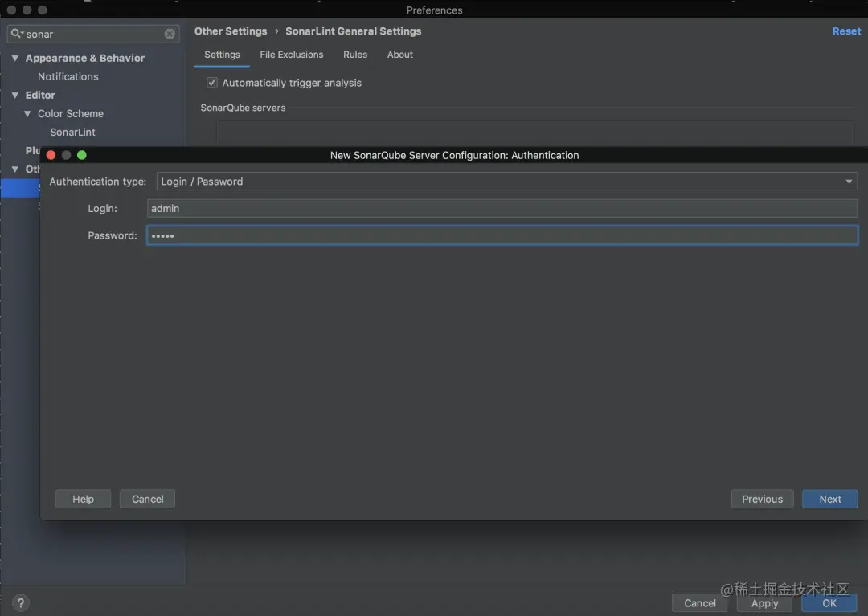868x616 pixels.
Task: Open the Authentication type dropdown
Action: [506, 182]
